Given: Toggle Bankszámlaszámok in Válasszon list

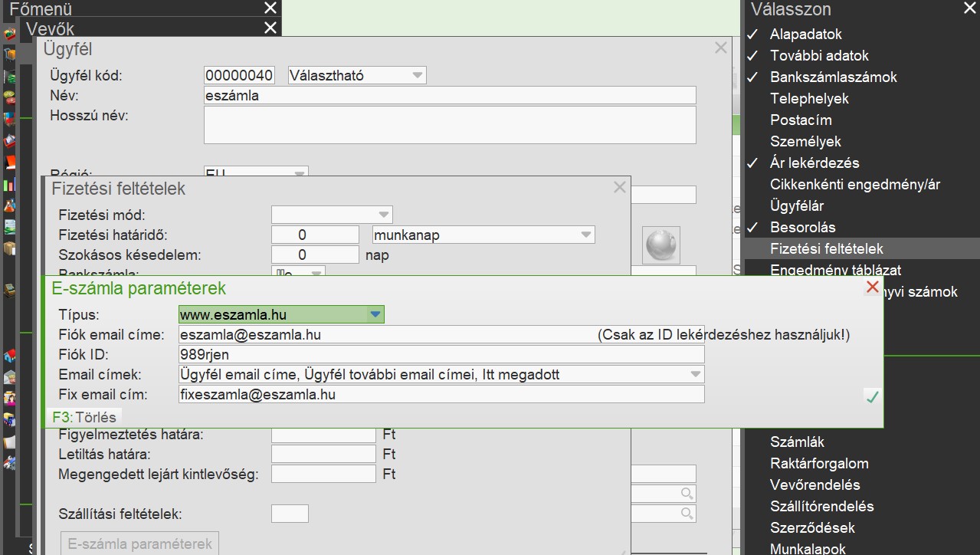Looking at the screenshot, I should pos(833,77).
